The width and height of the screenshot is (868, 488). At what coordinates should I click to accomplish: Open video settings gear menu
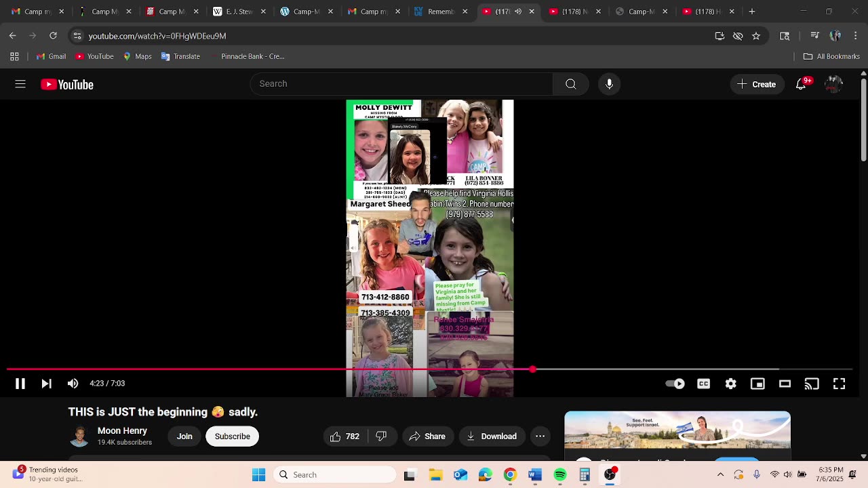pos(730,384)
